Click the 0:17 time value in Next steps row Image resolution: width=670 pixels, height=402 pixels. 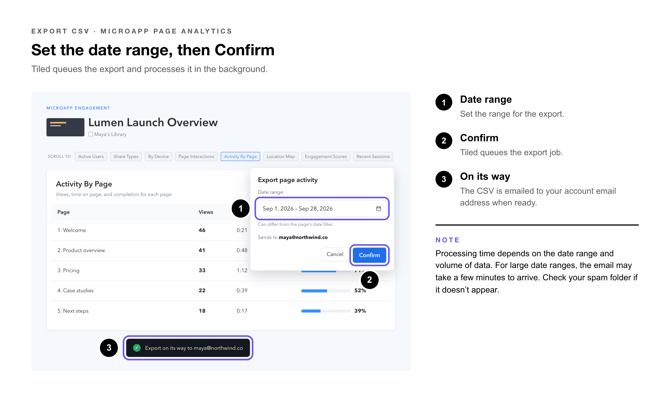click(x=242, y=311)
